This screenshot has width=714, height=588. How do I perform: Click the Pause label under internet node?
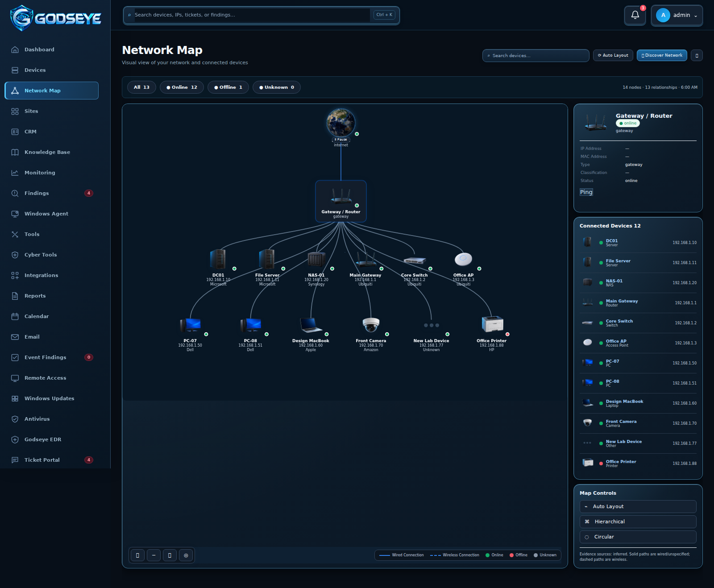point(341,140)
